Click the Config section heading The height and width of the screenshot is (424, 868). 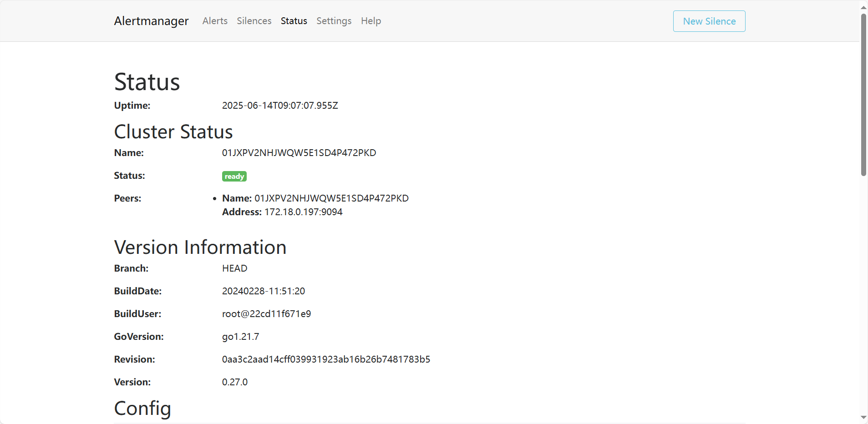click(x=142, y=409)
